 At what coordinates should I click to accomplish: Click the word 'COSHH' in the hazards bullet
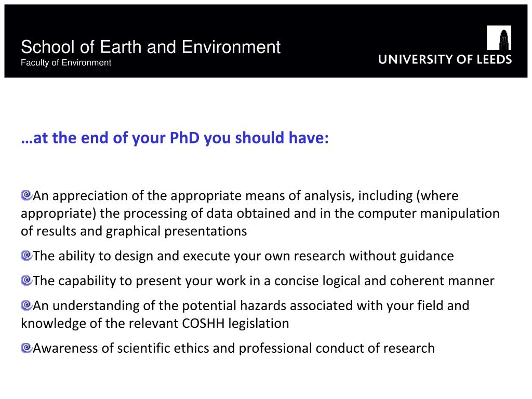point(203,323)
